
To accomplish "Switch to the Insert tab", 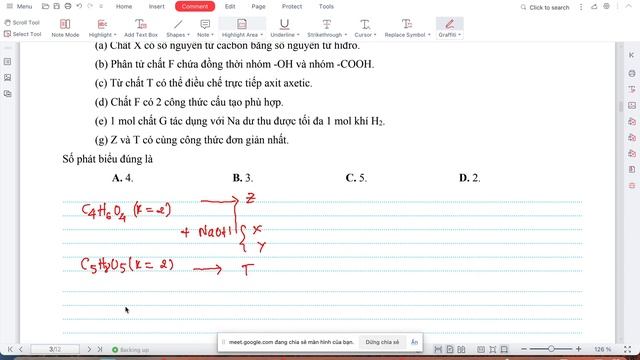I will [x=156, y=7].
